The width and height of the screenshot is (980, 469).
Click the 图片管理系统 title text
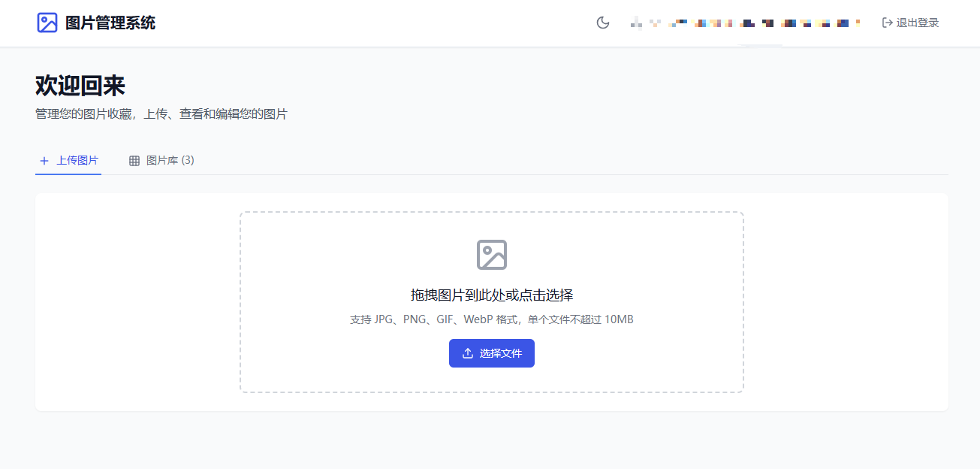(x=110, y=23)
